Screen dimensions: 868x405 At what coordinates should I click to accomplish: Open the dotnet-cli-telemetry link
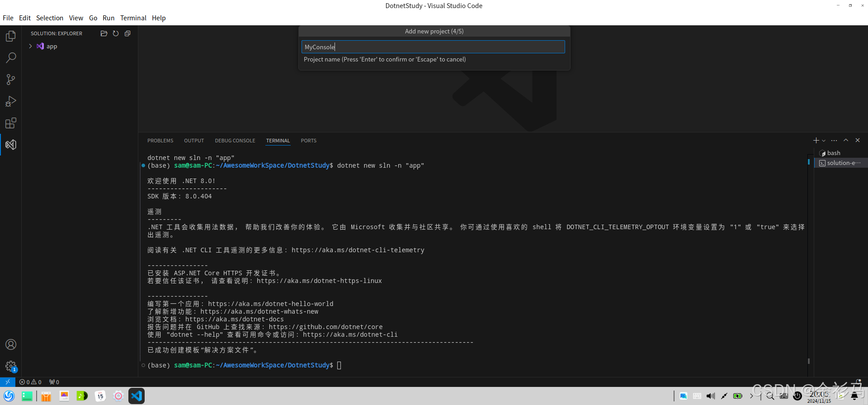point(358,250)
